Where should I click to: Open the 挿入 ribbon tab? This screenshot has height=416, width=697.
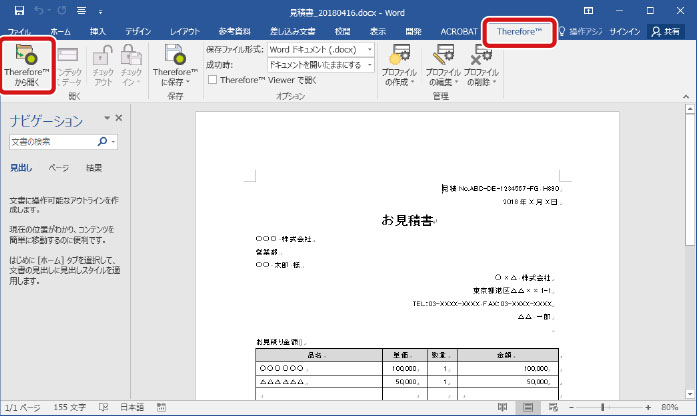click(x=96, y=32)
